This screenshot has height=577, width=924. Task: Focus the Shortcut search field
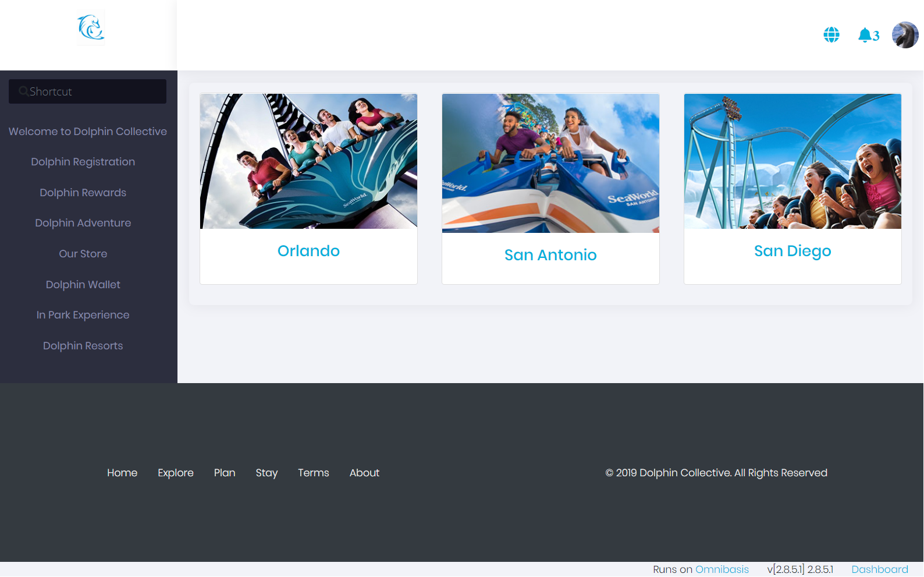[87, 91]
